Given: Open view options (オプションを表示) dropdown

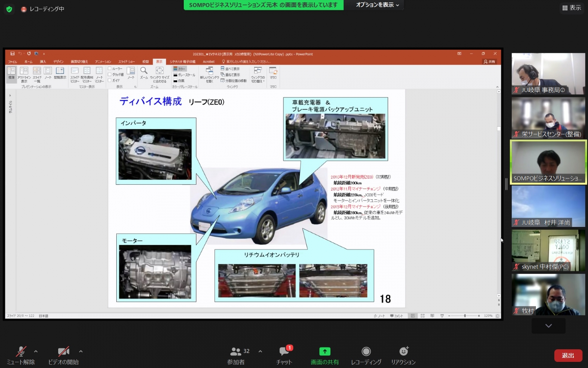Looking at the screenshot, I should (377, 5).
